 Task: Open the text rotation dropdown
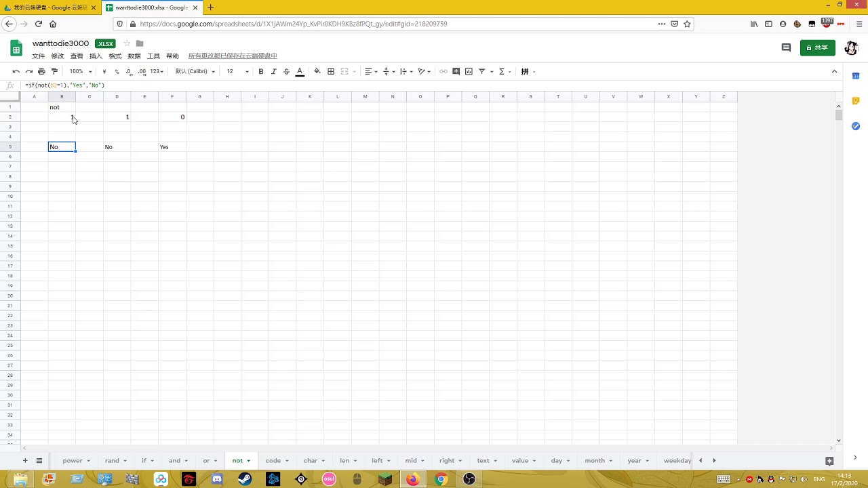coord(424,71)
